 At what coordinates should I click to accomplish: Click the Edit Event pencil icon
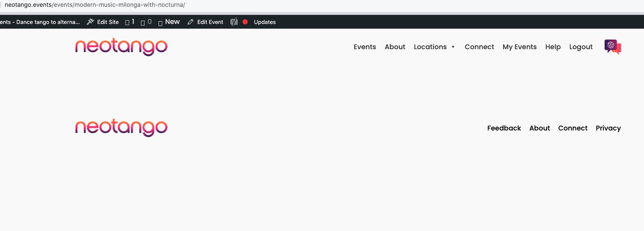pos(190,22)
